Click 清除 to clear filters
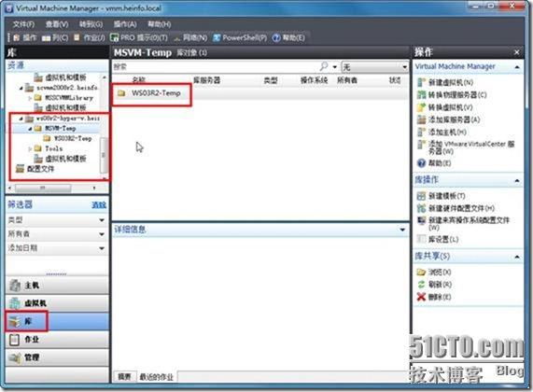The image size is (533, 392). [99, 204]
